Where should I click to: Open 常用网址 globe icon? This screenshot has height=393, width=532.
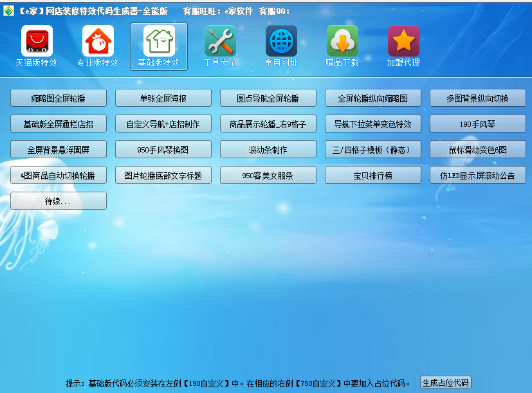(281, 41)
